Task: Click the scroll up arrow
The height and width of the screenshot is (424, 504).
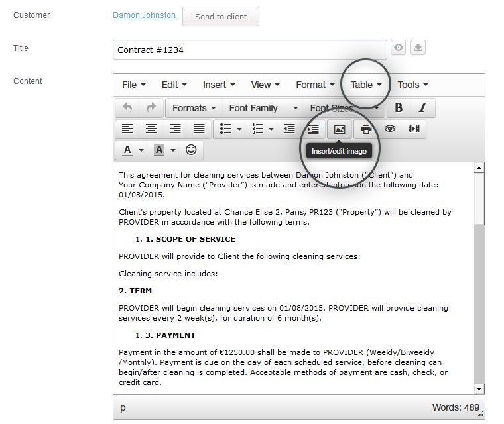Action: 479,168
